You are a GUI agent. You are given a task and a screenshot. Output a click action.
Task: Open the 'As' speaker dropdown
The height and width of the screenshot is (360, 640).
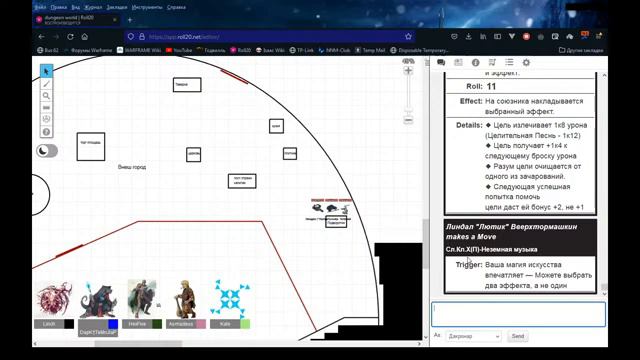tap(473, 336)
